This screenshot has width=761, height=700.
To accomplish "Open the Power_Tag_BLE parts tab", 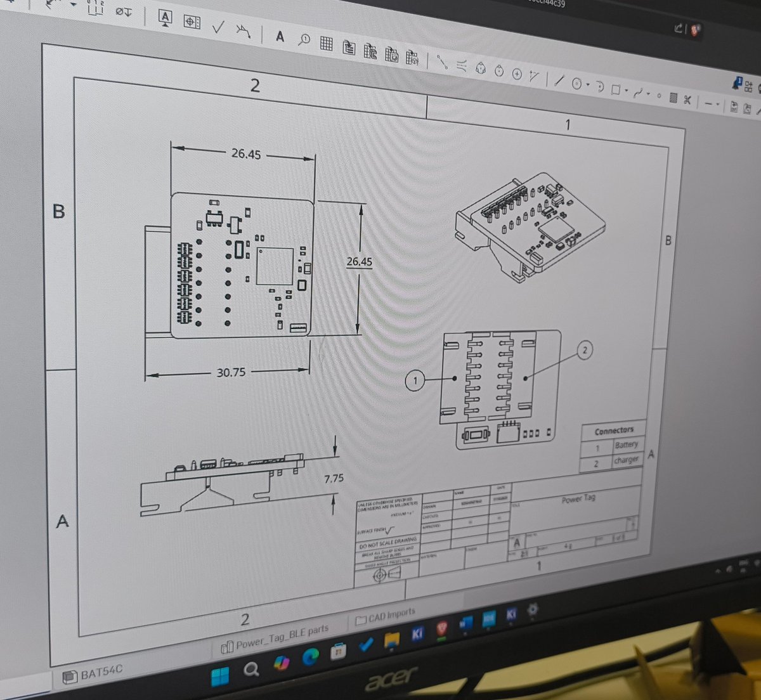I will click(275, 637).
